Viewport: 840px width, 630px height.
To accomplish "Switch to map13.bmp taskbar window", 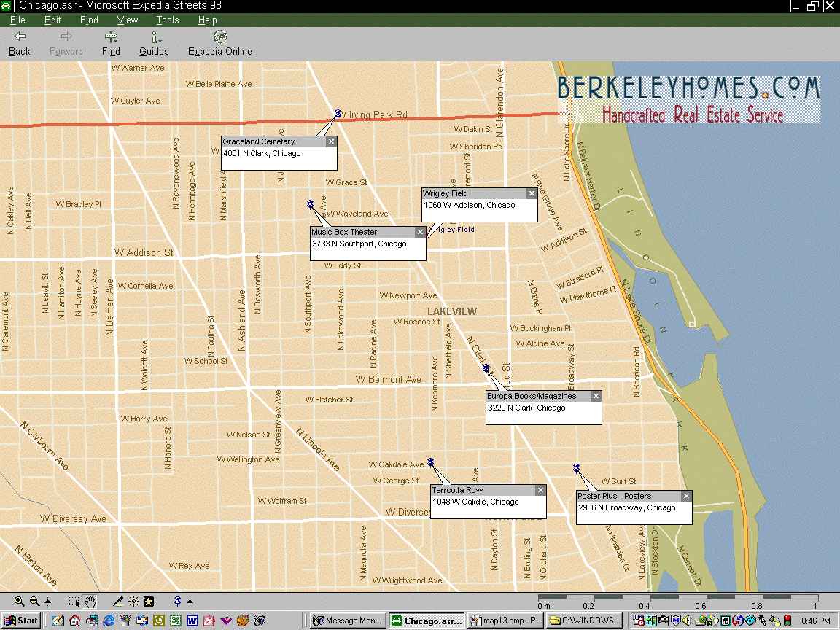I will pos(505,621).
